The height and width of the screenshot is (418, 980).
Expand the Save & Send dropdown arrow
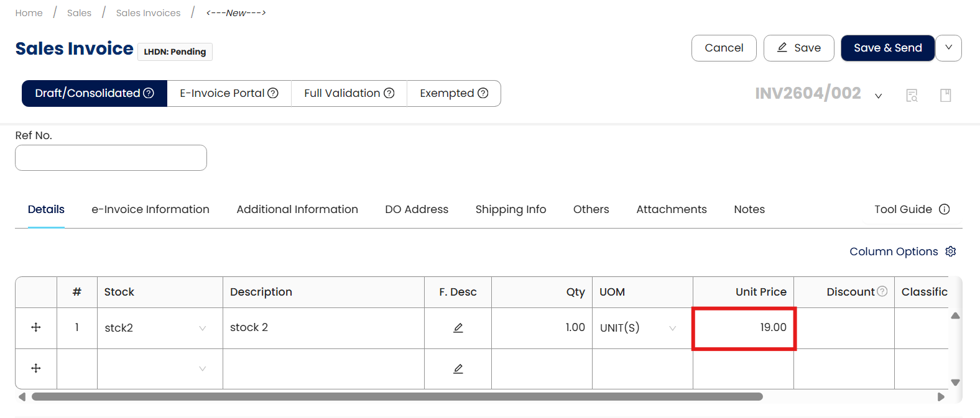(x=948, y=48)
